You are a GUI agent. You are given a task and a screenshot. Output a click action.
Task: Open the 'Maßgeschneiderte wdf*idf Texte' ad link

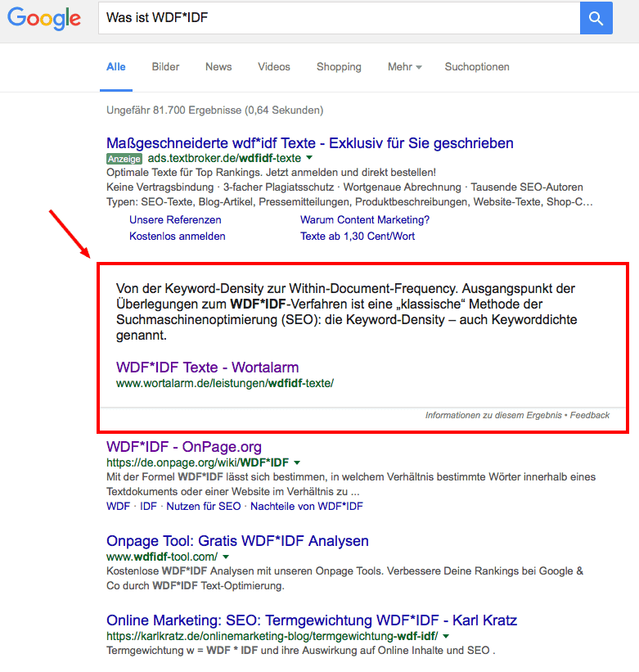(309, 143)
